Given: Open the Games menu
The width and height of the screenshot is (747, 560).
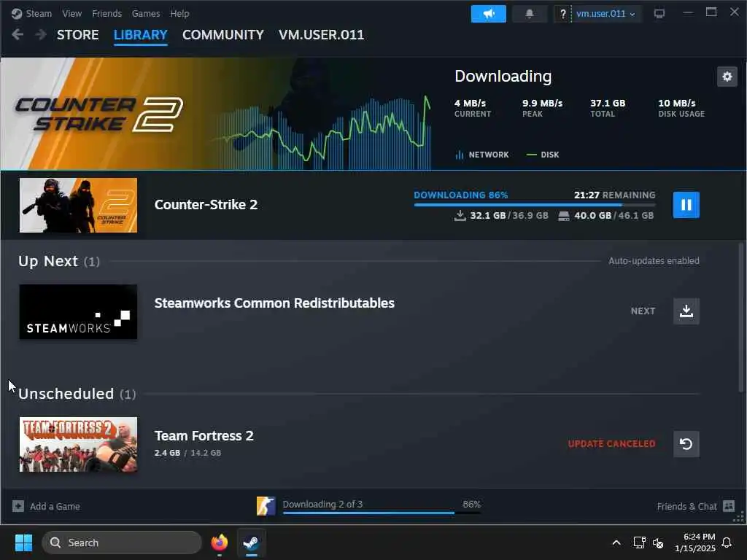Looking at the screenshot, I should pos(146,13).
